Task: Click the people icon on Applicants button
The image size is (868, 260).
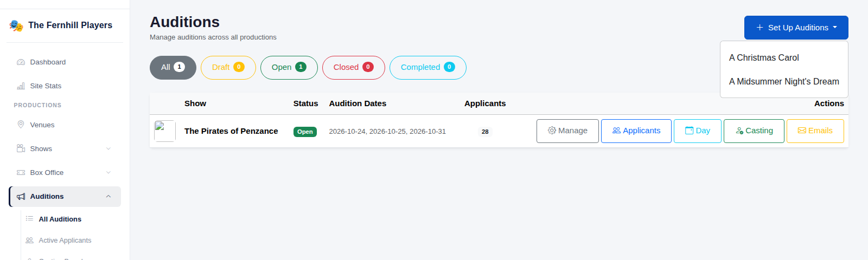Action: tap(616, 131)
